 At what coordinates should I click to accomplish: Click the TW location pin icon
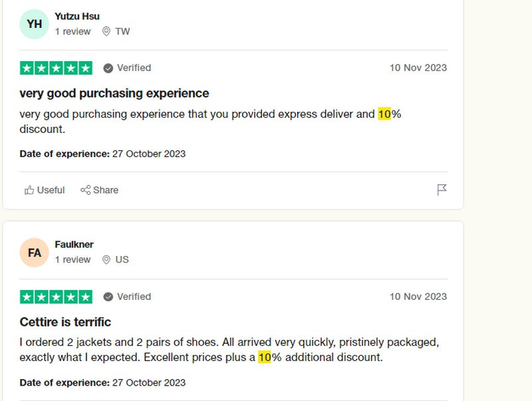tap(106, 31)
